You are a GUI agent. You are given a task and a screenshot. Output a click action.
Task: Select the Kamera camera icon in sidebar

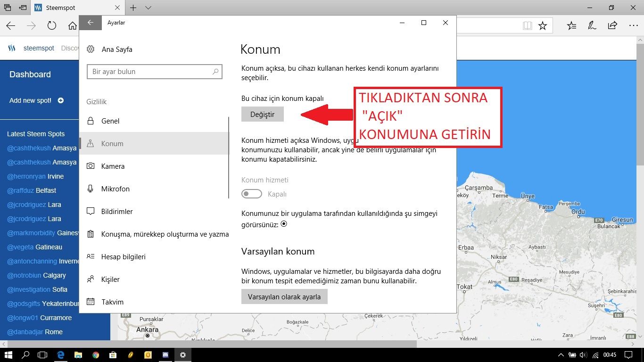(x=91, y=166)
